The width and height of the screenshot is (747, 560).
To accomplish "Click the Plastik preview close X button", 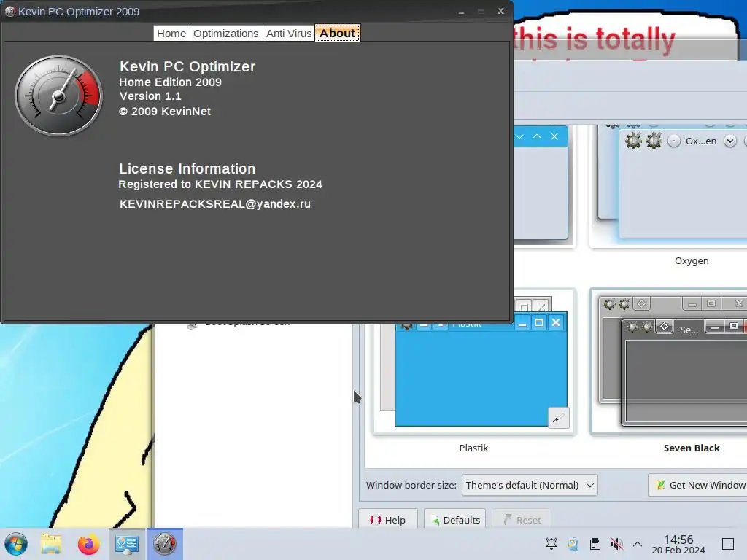I will [555, 323].
